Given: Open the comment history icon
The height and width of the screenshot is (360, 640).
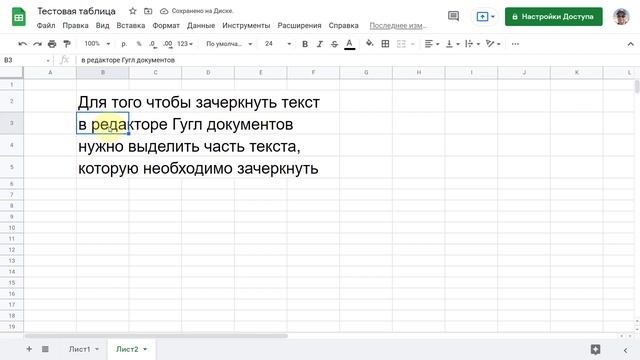Looking at the screenshot, I should point(453,16).
